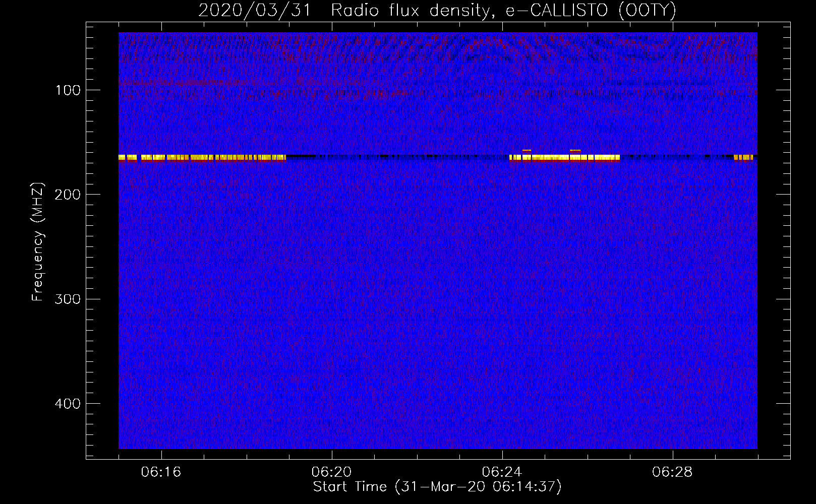Select the 100 frequency tick label
Viewport: 816px width, 504px height.
68,90
